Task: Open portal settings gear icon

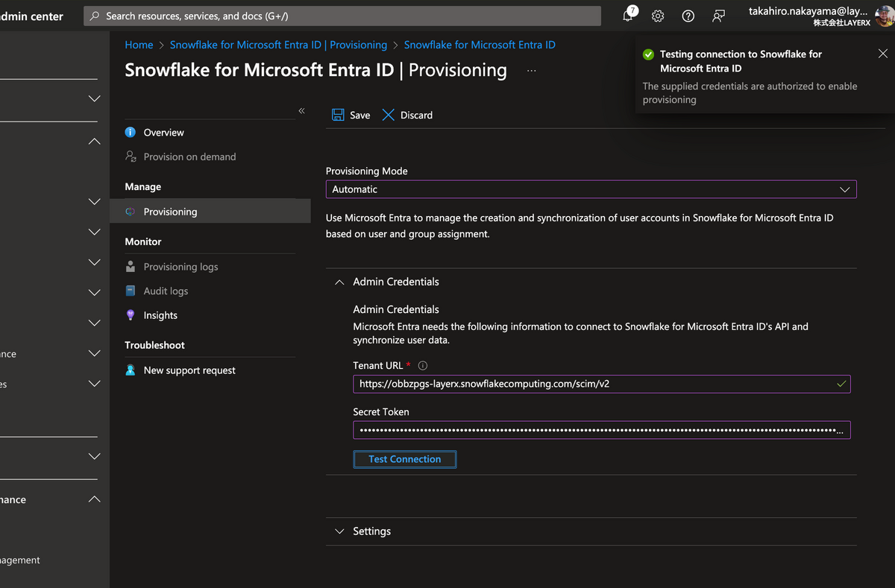Action: [x=658, y=16]
